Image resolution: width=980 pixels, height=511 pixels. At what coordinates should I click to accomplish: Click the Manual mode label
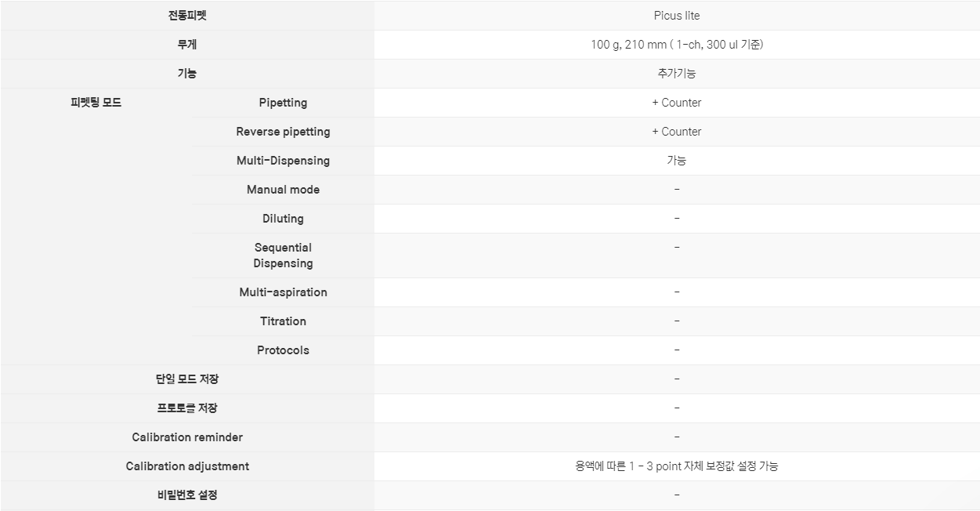coord(283,190)
